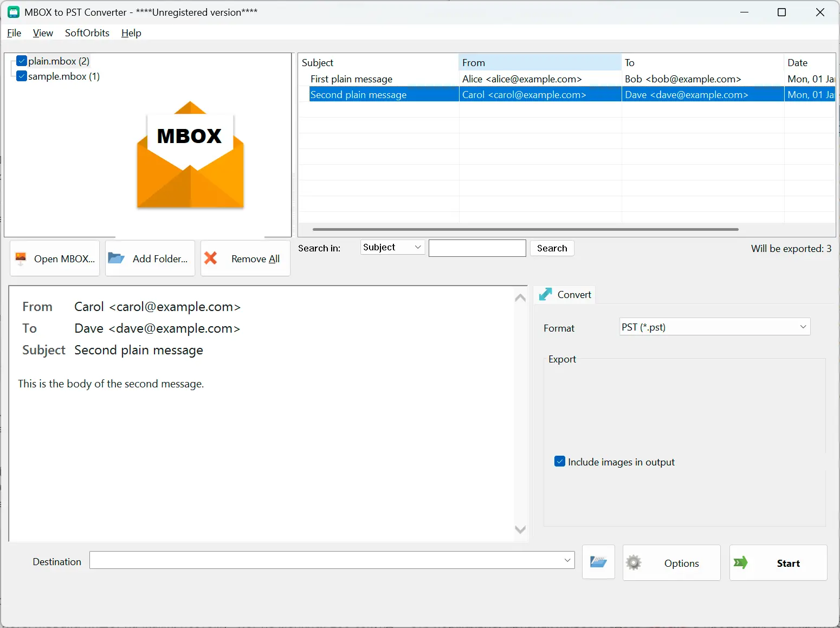The width and height of the screenshot is (840, 628).
Task: Click the Add Folder blue folder icon
Action: pyautogui.click(x=116, y=258)
